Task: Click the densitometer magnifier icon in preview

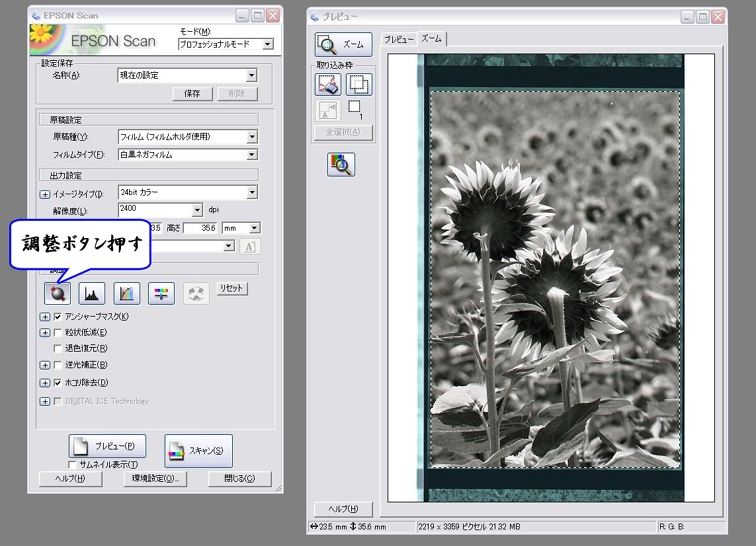Action: tap(341, 165)
